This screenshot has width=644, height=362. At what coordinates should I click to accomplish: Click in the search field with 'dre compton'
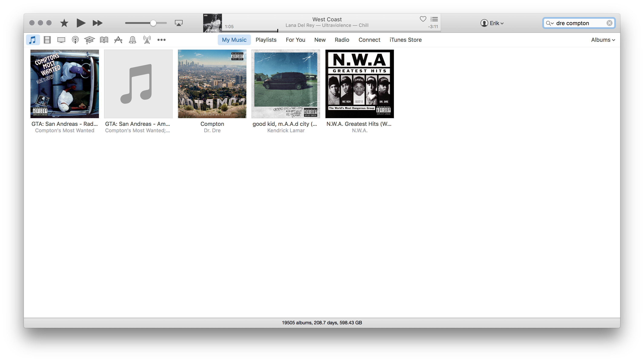(579, 23)
